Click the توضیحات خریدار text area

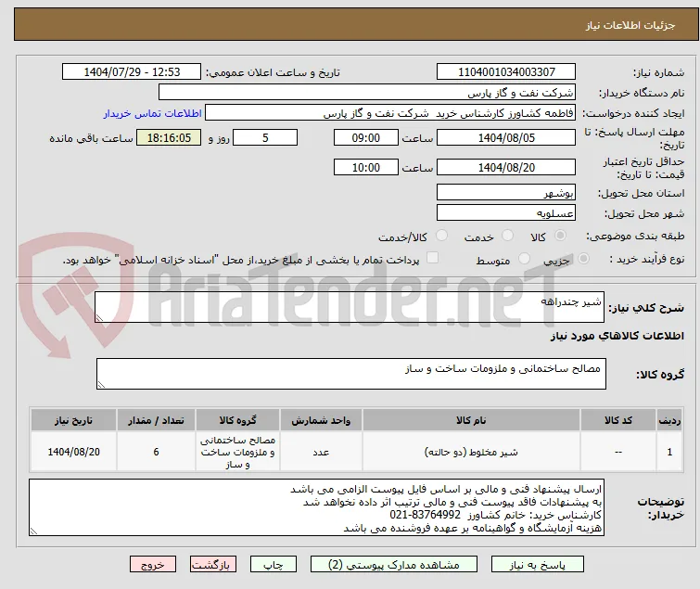(316, 507)
